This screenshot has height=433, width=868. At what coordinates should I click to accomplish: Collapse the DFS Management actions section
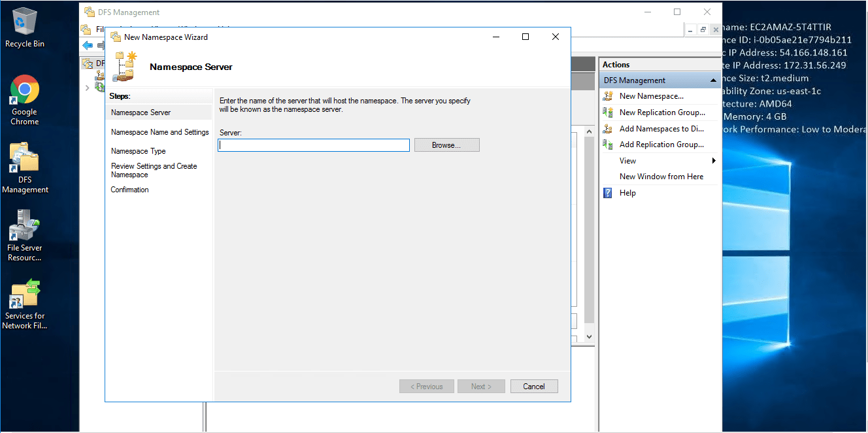click(x=713, y=80)
